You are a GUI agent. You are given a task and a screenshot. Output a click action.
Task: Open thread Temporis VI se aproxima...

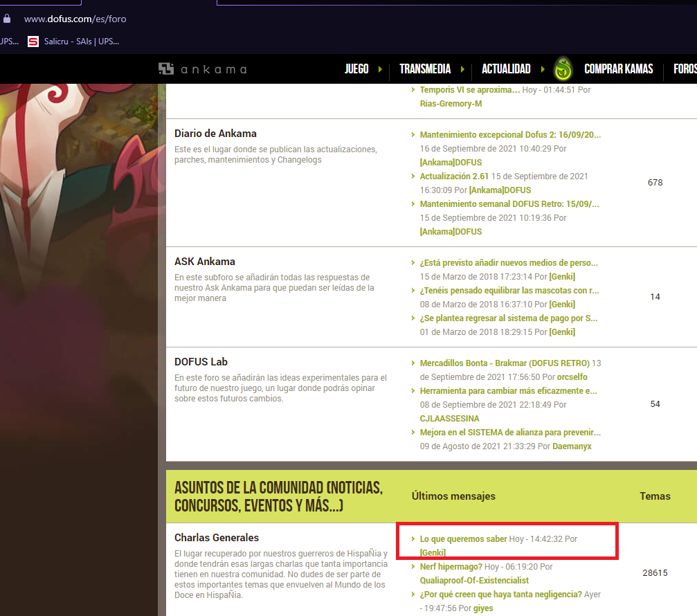click(470, 90)
